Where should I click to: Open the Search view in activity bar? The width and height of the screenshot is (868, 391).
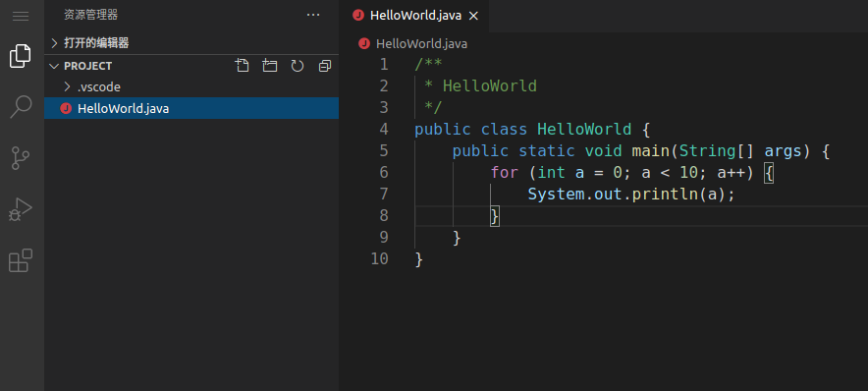[x=21, y=107]
